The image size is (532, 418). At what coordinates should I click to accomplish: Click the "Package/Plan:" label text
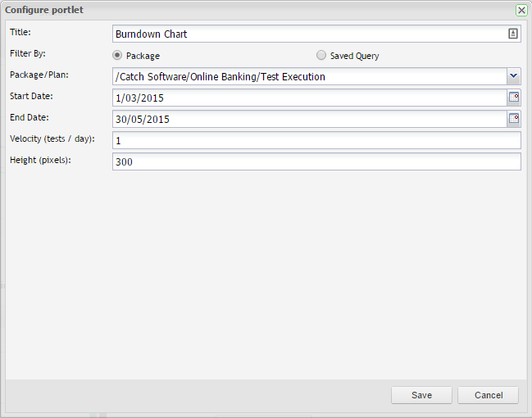coord(38,75)
